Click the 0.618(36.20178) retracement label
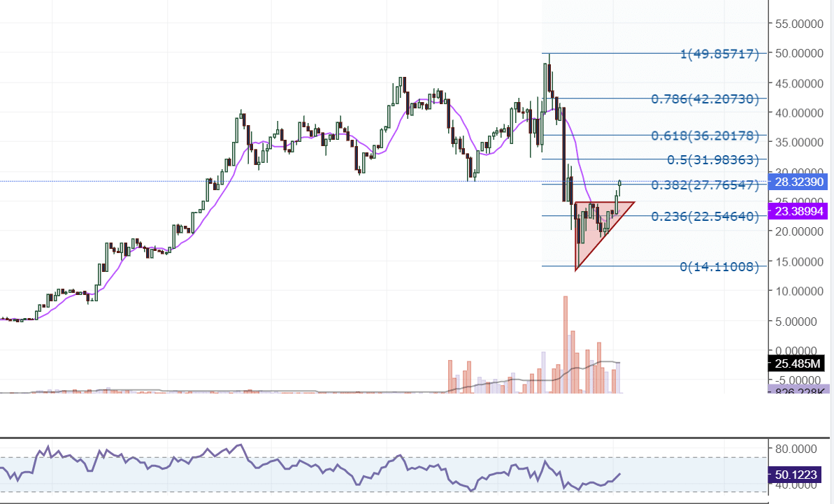Image resolution: width=834 pixels, height=504 pixels. click(x=704, y=135)
